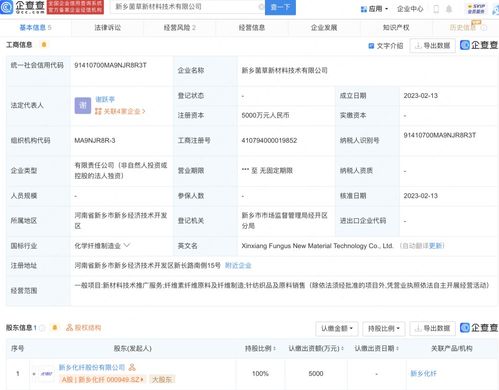
Task: Click equity icon beside 新乡化纤股份有限公司
Action: (x=132, y=367)
